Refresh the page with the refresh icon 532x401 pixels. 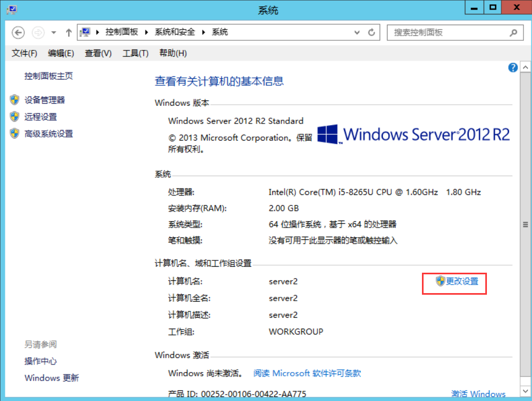(372, 32)
